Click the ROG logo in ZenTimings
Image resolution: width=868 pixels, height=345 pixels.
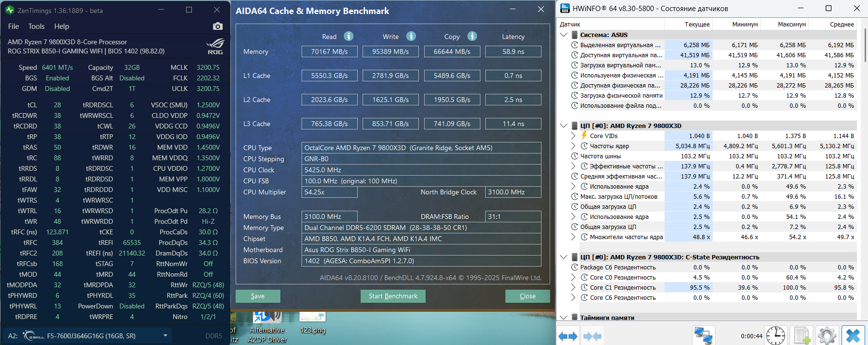pos(215,46)
